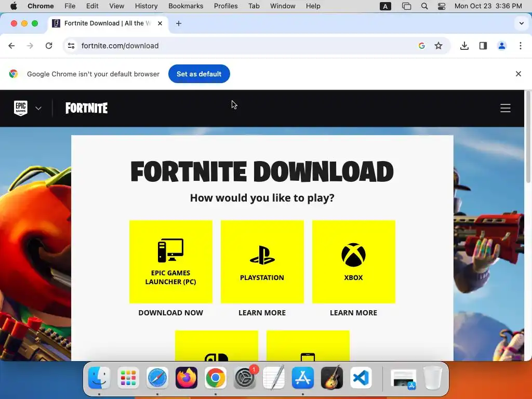This screenshot has height=399, width=532.
Task: Dismiss the default browser notification bar
Action: 518,74
